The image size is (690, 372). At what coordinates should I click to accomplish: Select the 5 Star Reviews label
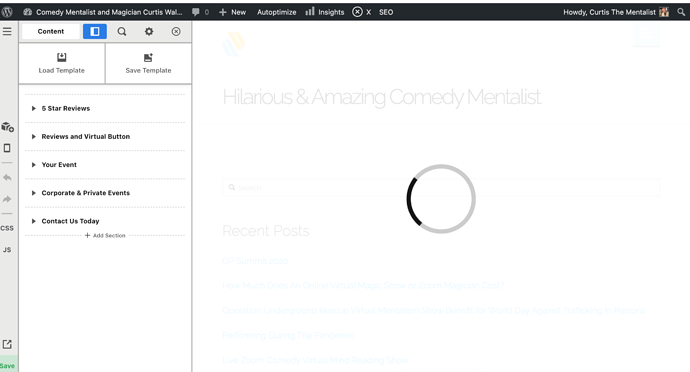point(66,108)
